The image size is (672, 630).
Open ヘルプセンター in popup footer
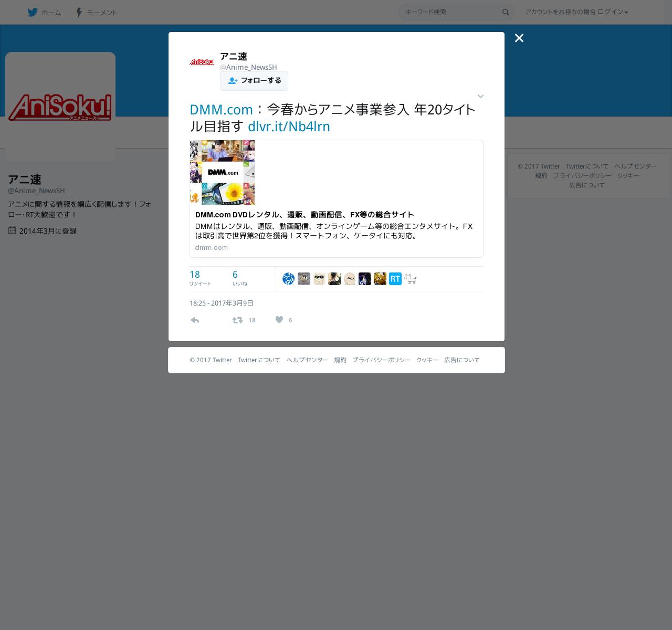pyautogui.click(x=307, y=360)
